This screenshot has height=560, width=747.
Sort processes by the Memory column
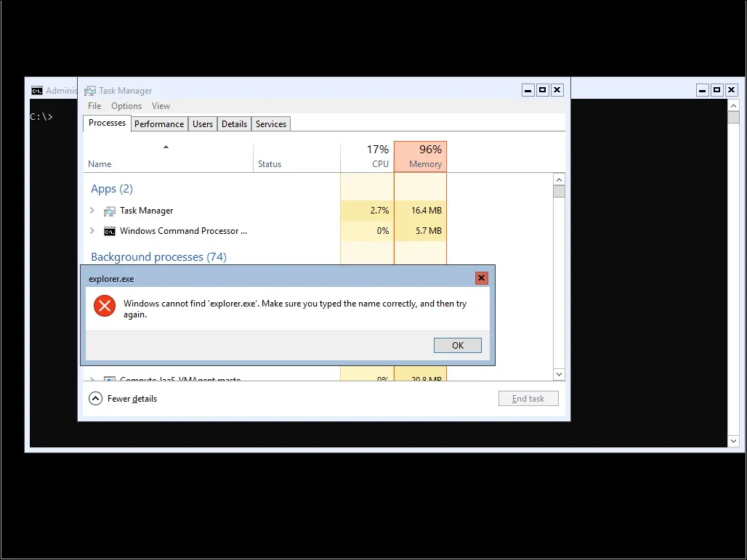[x=420, y=157]
